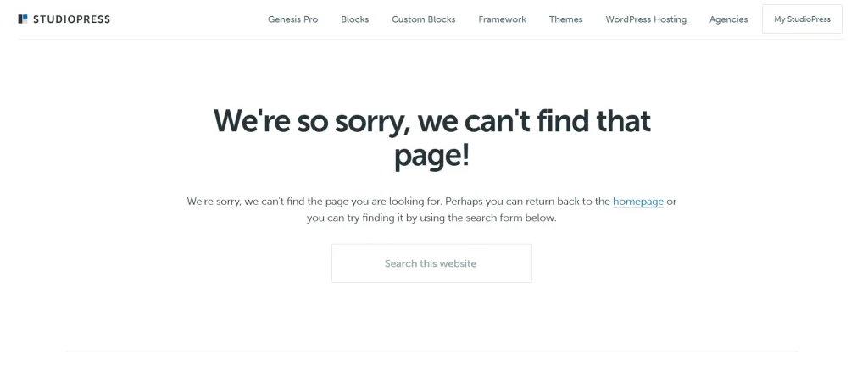868x381 pixels.
Task: Visit the Agencies page
Action: pos(728,19)
